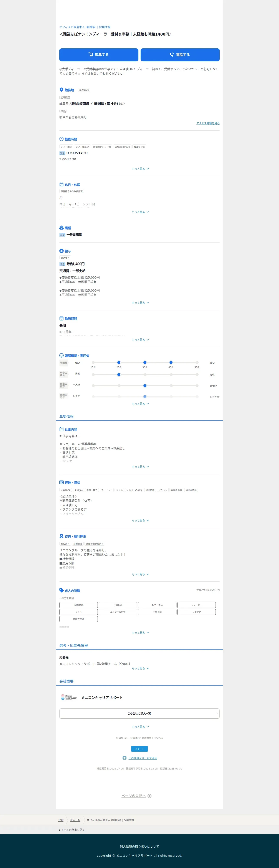Expand もっと見る under 休日・休暇
Viewport: 279px width, 868px height.
[x=140, y=212]
